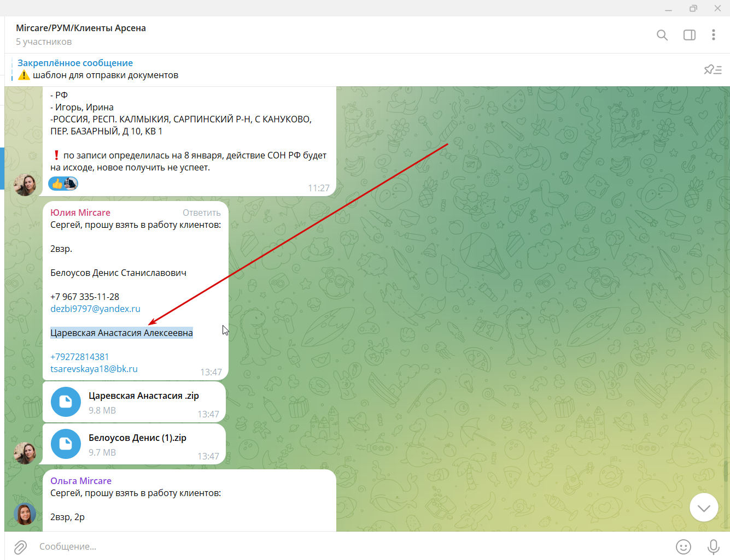Open the pinned message шаблон для отправки документов

(x=106, y=75)
